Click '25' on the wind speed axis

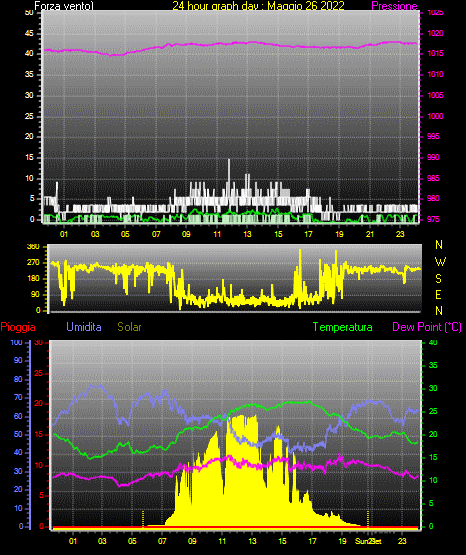coord(29,116)
